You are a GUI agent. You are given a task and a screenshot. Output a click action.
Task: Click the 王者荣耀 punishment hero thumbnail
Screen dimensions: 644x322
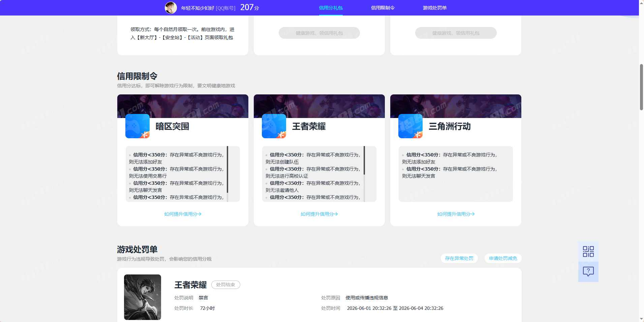tap(143, 297)
